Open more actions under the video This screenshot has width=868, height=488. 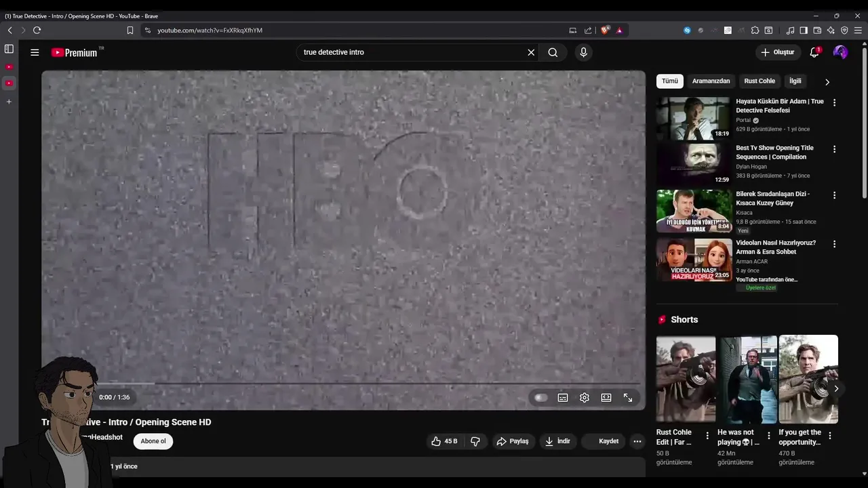click(637, 441)
